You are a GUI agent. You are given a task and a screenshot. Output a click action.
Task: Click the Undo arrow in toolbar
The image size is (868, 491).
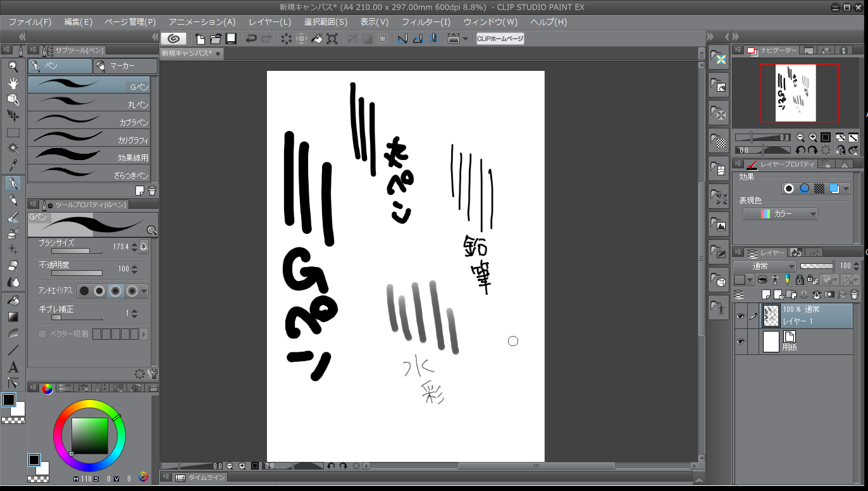[251, 39]
